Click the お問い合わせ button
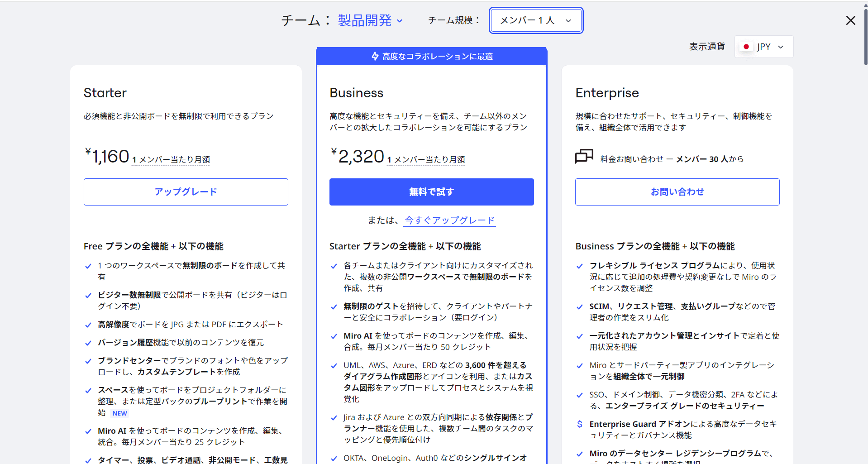Image resolution: width=868 pixels, height=464 pixels. [677, 192]
